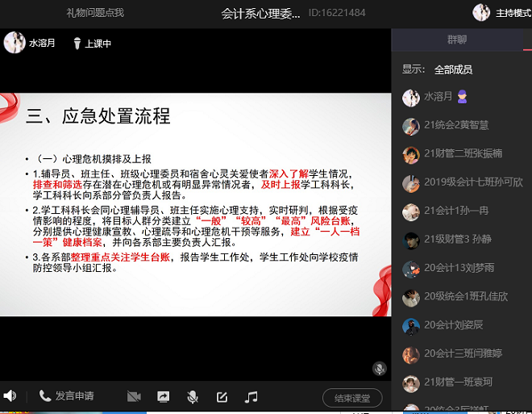Click the 礼物问题点我 link

tap(95, 13)
